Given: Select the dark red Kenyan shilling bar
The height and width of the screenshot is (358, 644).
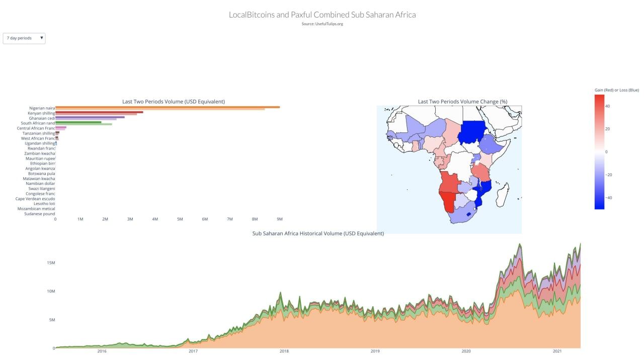Looking at the screenshot, I should pyautogui.click(x=99, y=112).
